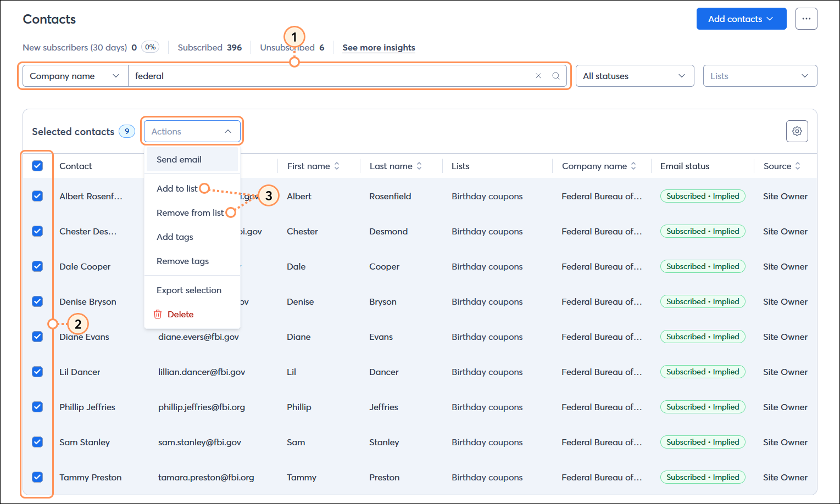Screen dimensions: 840x504
Task: Click email lillian.dancer@fbi.gov
Action: (x=202, y=372)
